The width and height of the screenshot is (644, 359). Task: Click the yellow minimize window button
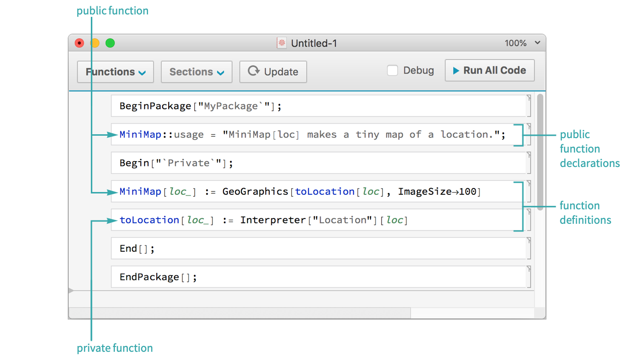95,43
